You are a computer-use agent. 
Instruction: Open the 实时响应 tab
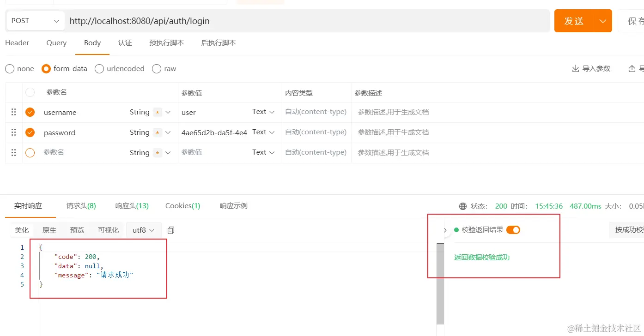coord(28,206)
